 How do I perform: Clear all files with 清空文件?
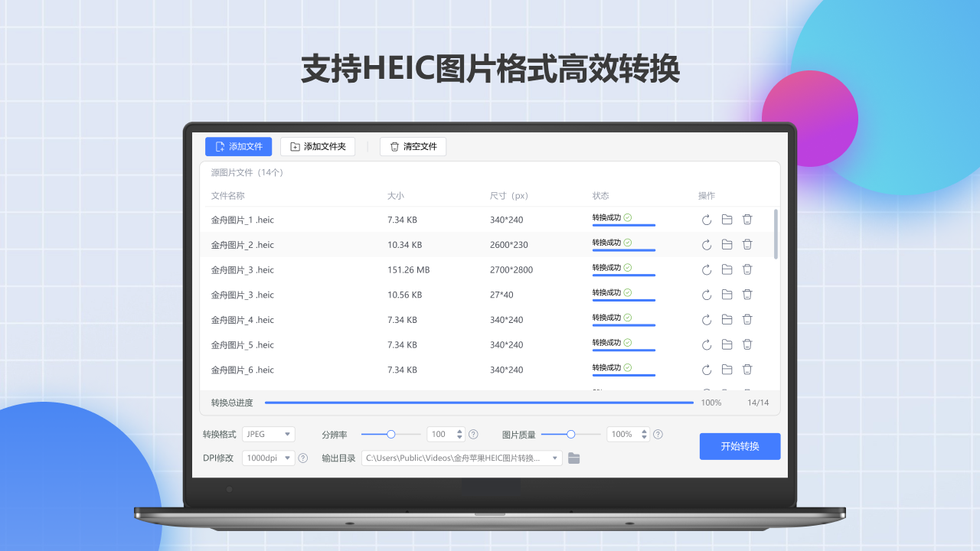pos(413,146)
